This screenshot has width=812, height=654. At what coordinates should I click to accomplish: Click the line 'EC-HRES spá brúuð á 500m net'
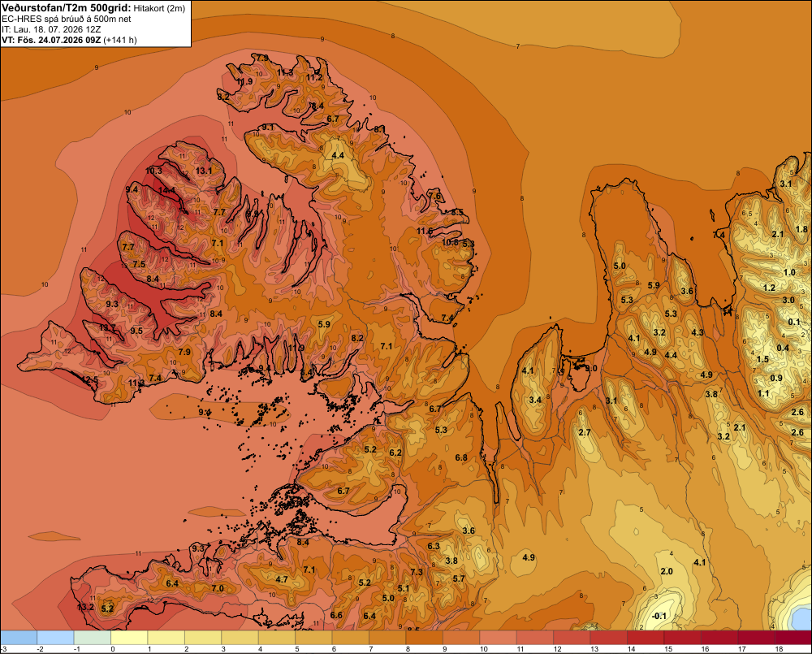[x=67, y=19]
